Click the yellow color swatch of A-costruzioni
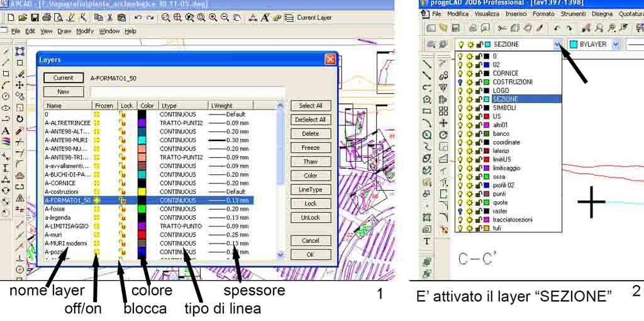Image resolution: width=644 pixels, height=321 pixels. click(x=142, y=192)
